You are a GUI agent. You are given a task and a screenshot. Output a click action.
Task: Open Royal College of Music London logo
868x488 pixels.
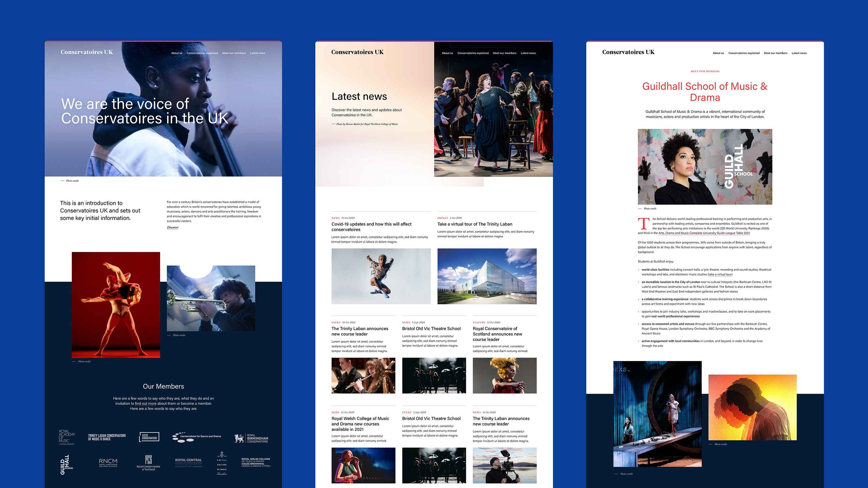click(x=222, y=463)
